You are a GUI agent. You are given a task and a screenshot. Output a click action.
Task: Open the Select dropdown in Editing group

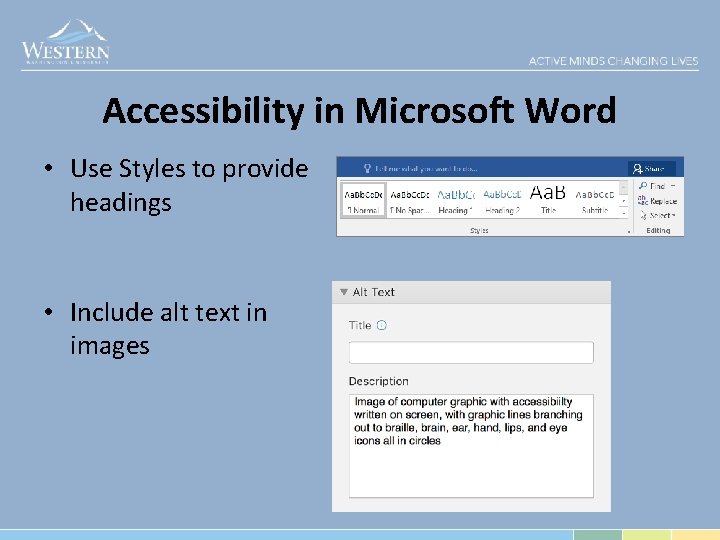(658, 215)
